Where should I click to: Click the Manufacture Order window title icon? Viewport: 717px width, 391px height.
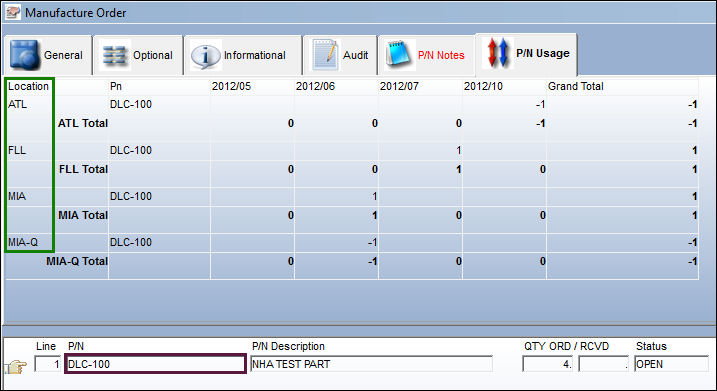point(13,12)
